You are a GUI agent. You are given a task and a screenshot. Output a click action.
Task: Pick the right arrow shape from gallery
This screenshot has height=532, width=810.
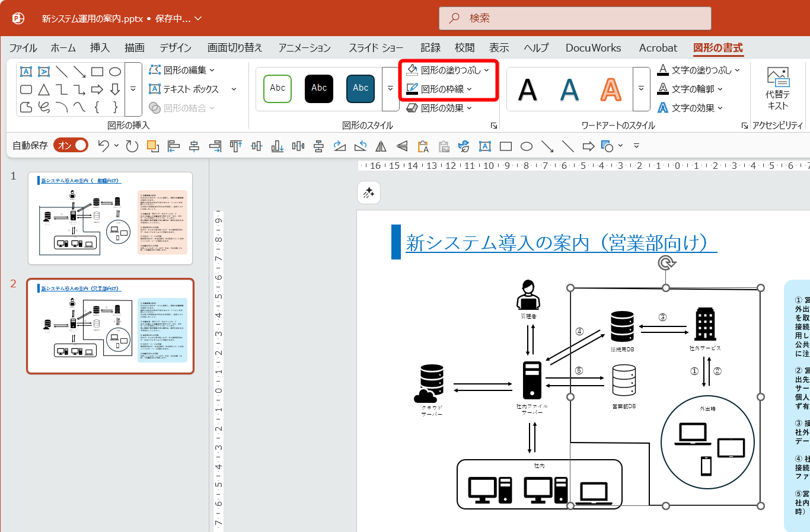97,89
